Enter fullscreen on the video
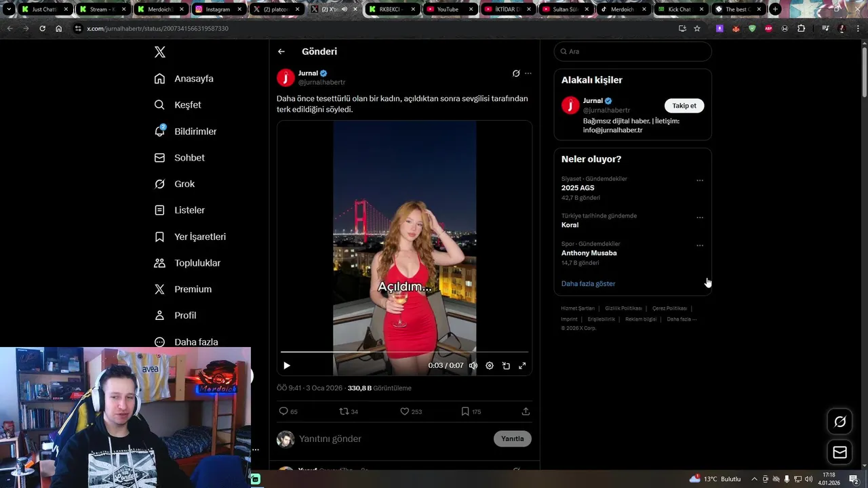Screen dimensions: 868x488 (522, 366)
